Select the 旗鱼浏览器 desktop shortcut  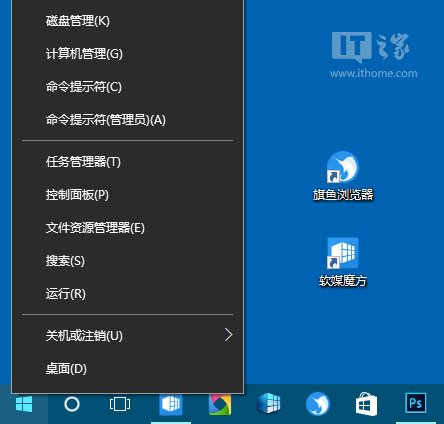point(343,176)
